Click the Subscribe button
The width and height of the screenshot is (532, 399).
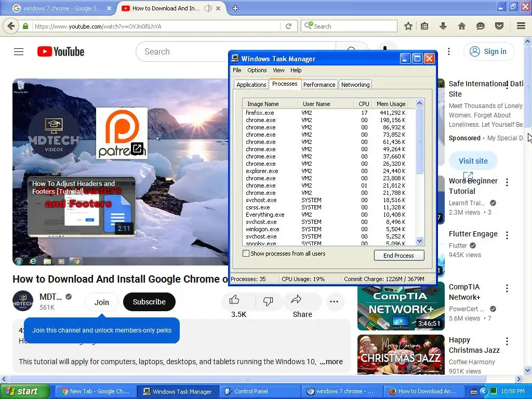pos(149,302)
